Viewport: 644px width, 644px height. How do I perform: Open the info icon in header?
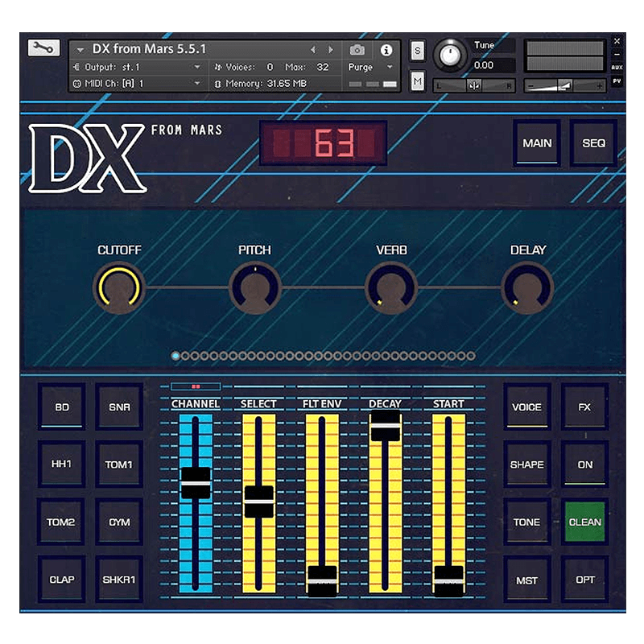386,50
